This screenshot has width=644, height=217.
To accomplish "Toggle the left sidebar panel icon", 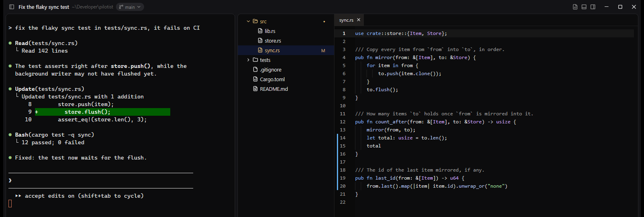I will click(12, 7).
